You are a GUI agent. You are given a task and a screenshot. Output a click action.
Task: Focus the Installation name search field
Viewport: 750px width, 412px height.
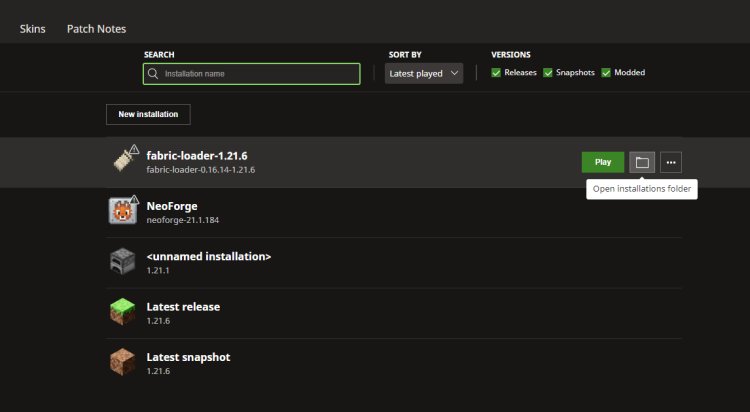point(252,74)
